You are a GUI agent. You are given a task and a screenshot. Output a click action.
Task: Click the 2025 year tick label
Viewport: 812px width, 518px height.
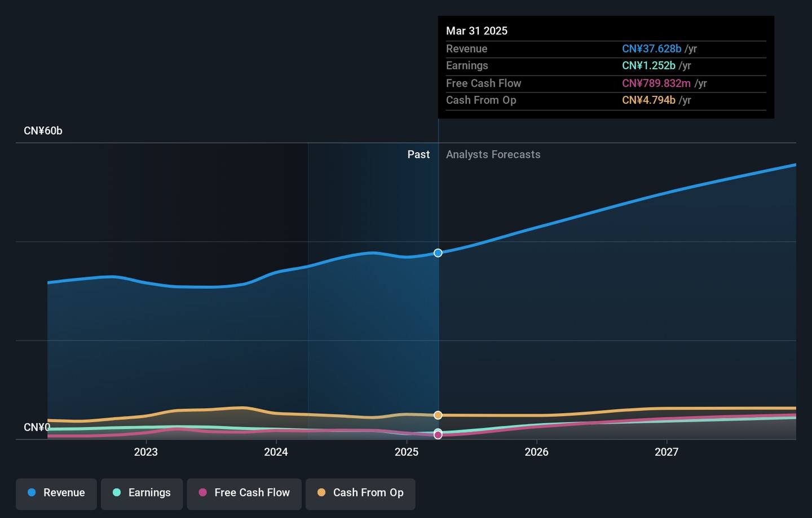407,452
